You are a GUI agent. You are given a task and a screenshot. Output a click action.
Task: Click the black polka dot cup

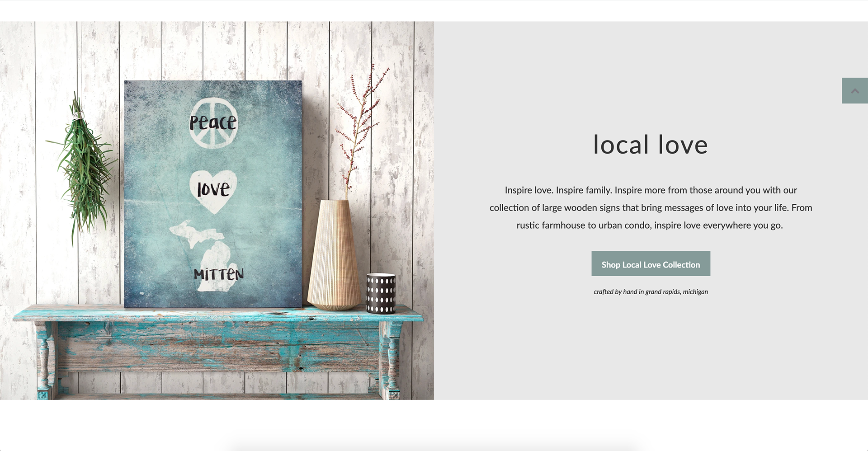381,293
